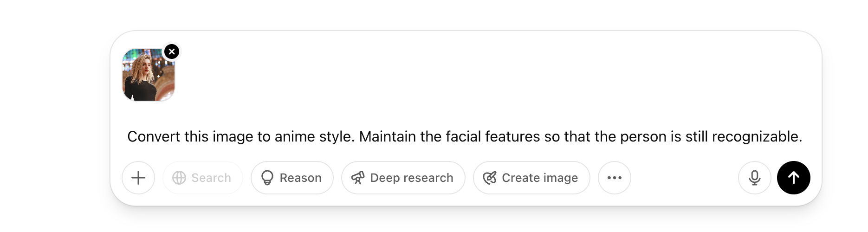Place cursor at end of the prompt text

(803, 137)
